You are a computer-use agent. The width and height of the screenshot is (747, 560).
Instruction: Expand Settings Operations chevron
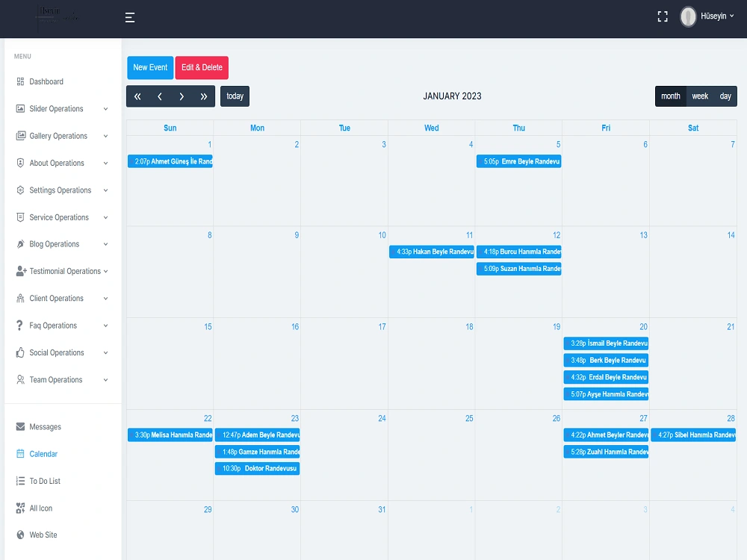(x=105, y=190)
